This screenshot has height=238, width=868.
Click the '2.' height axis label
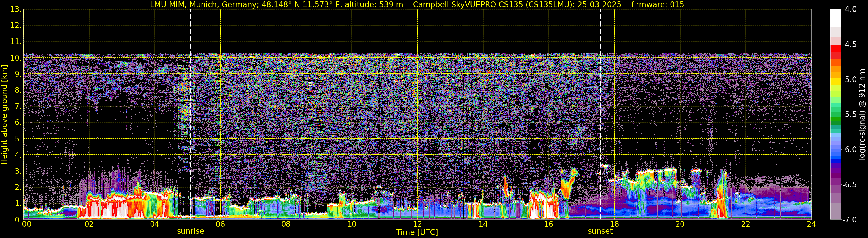tap(18, 188)
